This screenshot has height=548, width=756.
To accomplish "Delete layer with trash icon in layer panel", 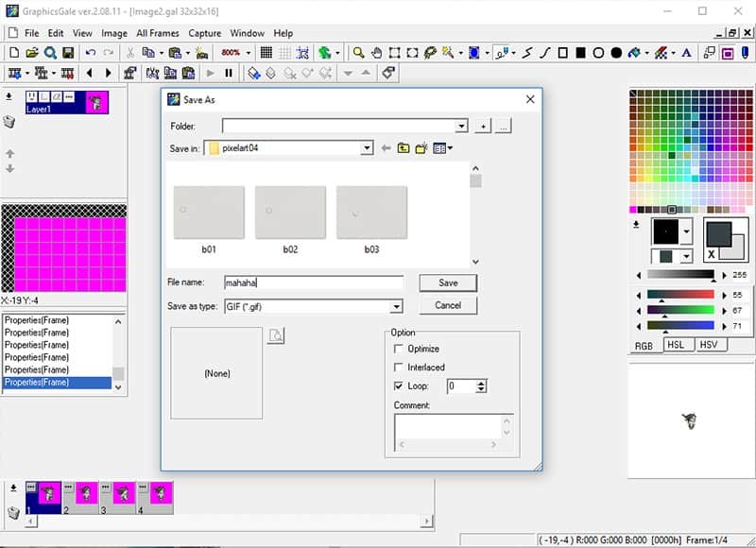I will [x=9, y=122].
